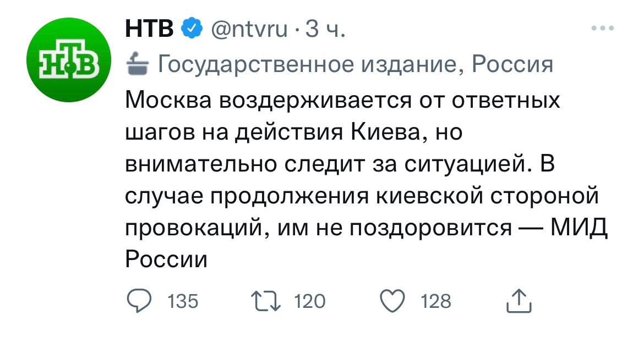Open the three-dot more options menu
The width and height of the screenshot is (644, 337).
(x=602, y=28)
